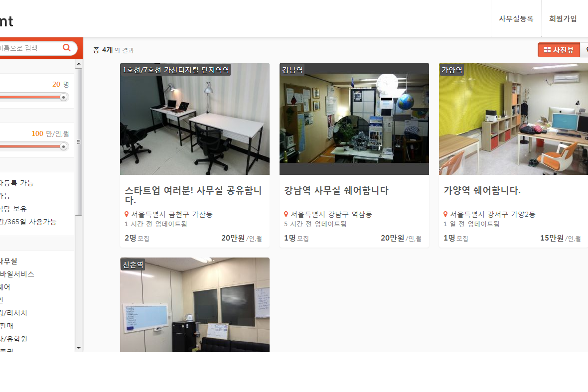Click the location pin beside 강남구 역삼동
Image resolution: width=588 pixels, height=392 pixels.
286,214
